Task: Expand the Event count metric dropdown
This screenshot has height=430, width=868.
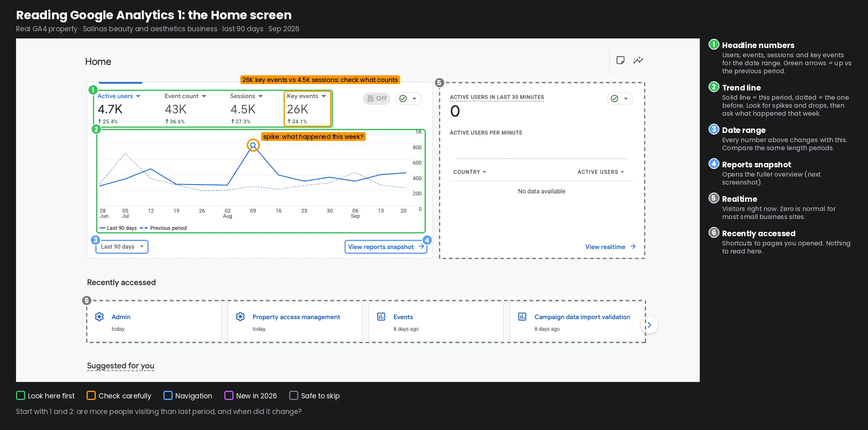Action: point(204,96)
